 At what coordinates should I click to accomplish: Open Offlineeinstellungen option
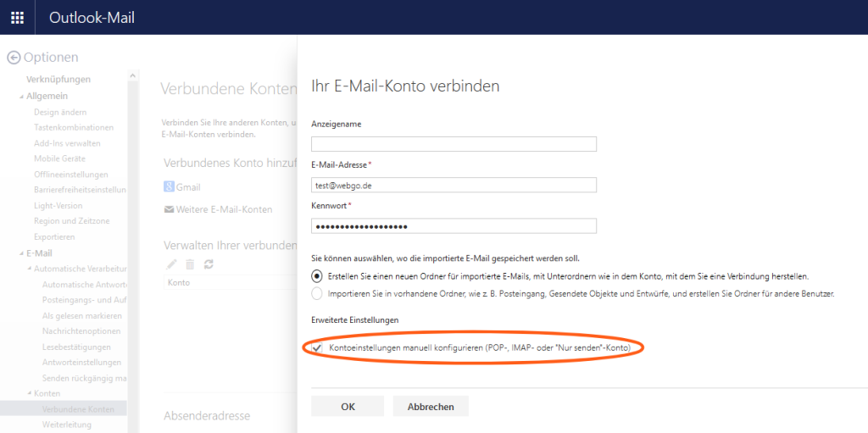tap(71, 175)
